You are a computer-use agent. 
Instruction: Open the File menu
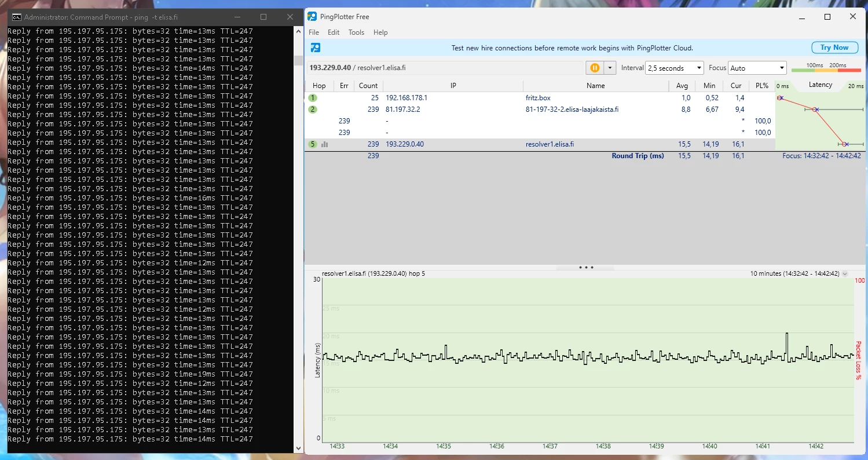[x=314, y=32]
